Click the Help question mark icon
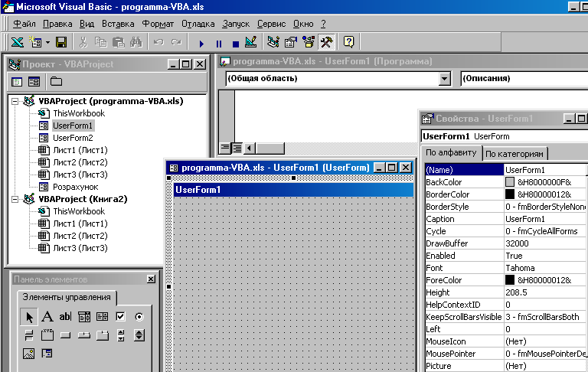Viewport: 588px width, 372px height. click(348, 42)
